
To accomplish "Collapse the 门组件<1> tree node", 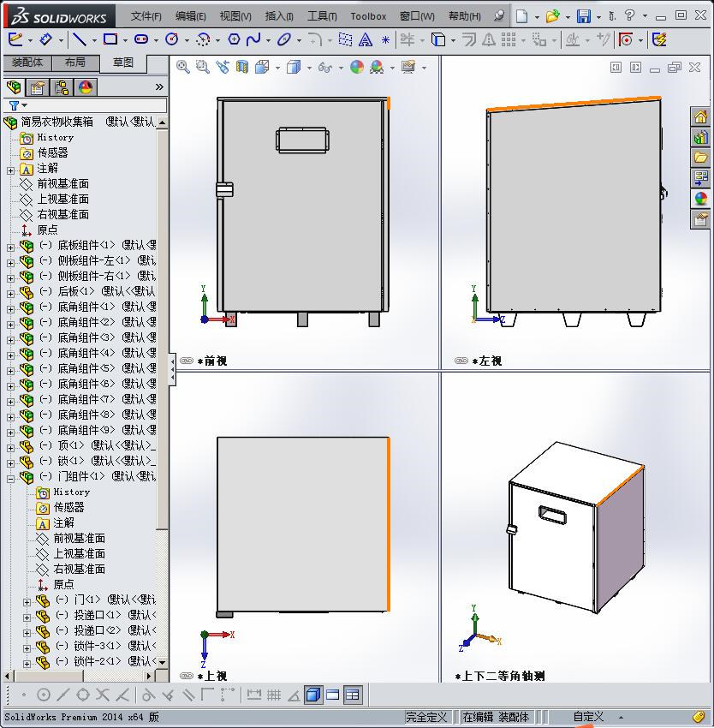I will click(10, 479).
